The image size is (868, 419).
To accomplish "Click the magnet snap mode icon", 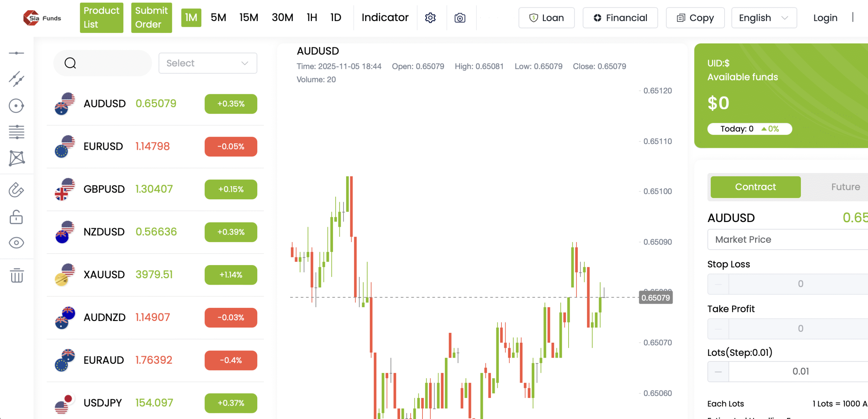I will pyautogui.click(x=16, y=190).
